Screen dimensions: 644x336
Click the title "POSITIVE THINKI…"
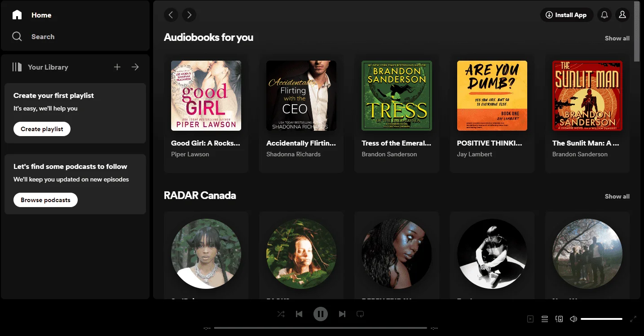point(490,143)
